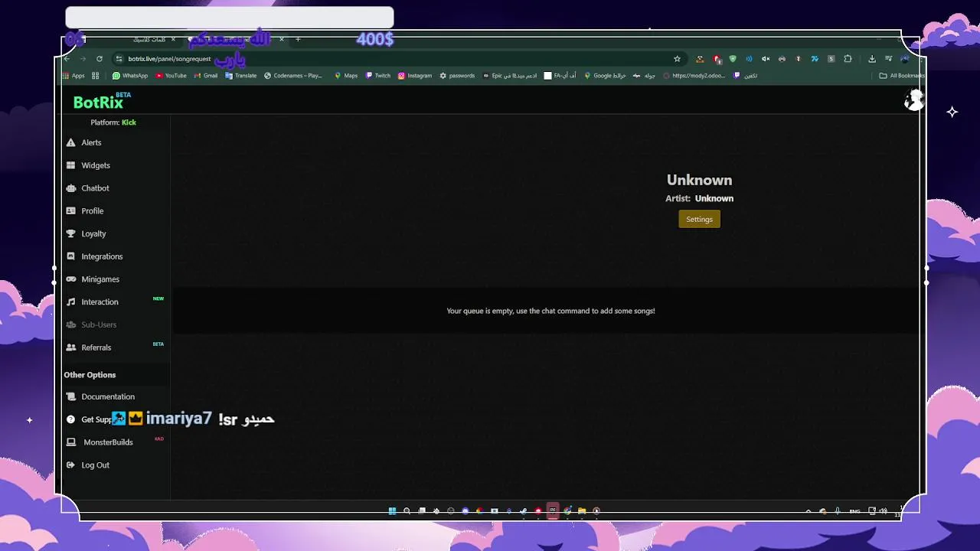Image resolution: width=980 pixels, height=551 pixels.
Task: Reload the page with the refresh icon
Action: [100, 59]
